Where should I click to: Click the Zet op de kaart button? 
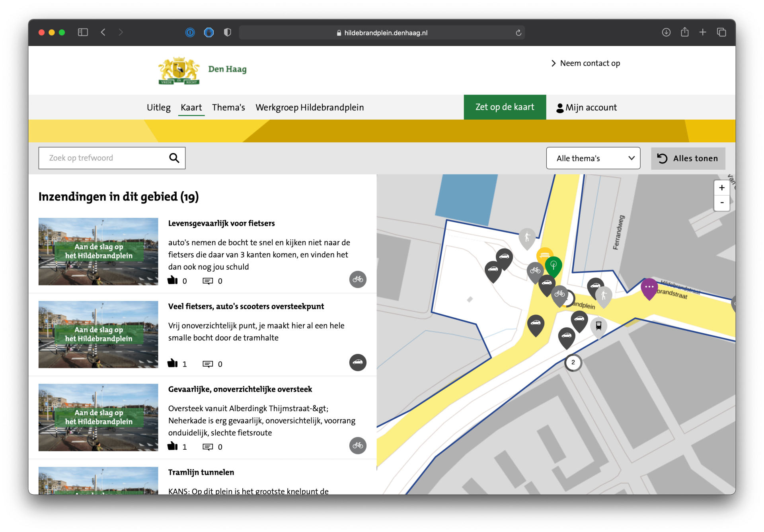pos(505,107)
